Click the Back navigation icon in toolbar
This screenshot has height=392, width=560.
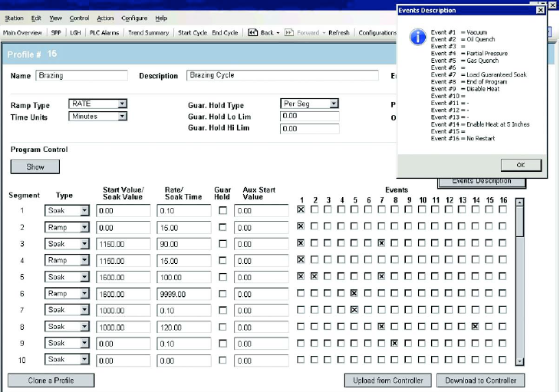252,33
